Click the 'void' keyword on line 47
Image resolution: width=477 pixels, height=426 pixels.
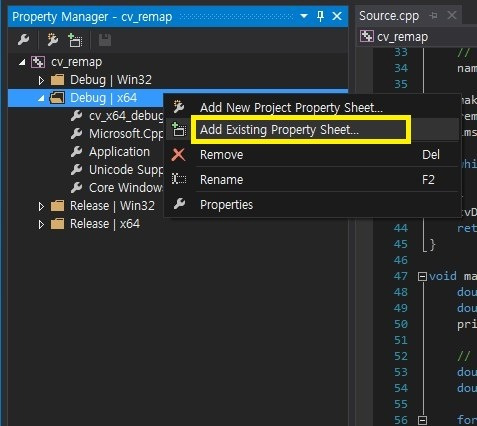point(443,276)
